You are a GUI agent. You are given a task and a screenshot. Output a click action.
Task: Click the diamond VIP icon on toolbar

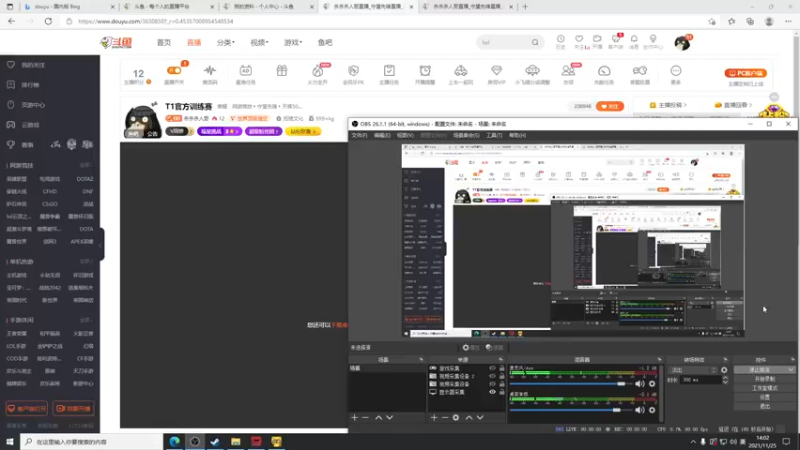click(496, 71)
